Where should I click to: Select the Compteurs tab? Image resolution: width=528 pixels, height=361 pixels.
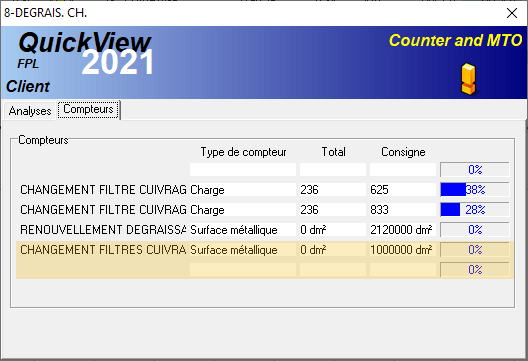pos(89,109)
